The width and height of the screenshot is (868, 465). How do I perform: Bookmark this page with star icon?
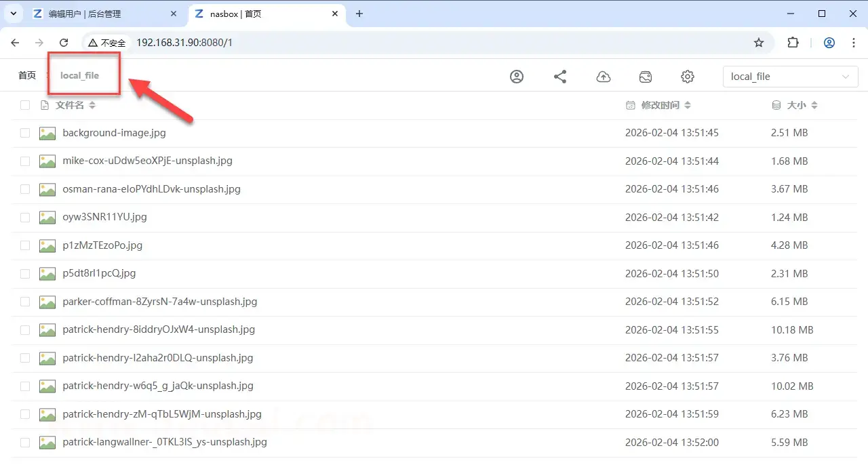pos(759,43)
